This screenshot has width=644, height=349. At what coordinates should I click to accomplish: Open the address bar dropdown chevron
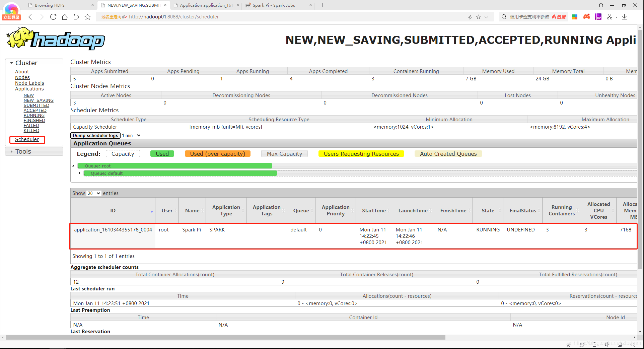coord(486,17)
